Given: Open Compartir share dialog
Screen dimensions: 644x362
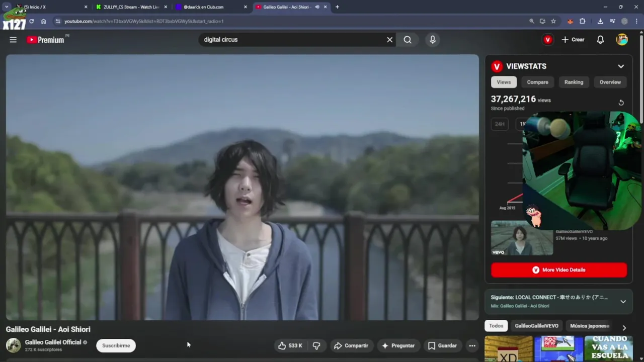Looking at the screenshot, I should pyautogui.click(x=351, y=345).
